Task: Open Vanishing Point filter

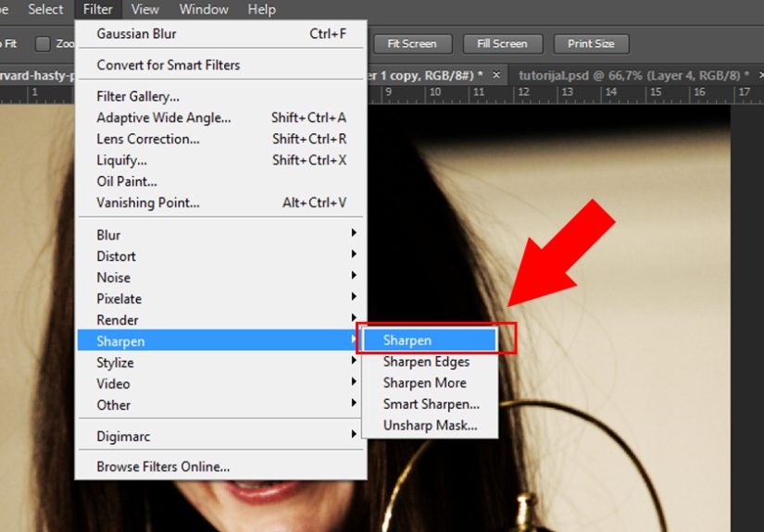Action: click(x=221, y=203)
